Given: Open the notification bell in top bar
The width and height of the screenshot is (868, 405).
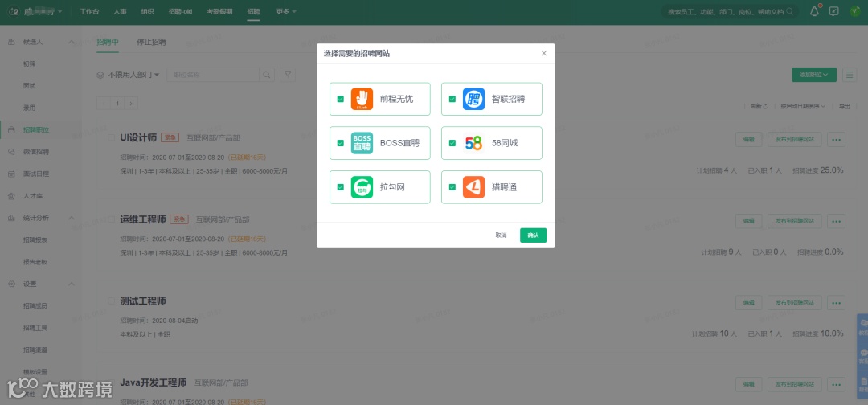Looking at the screenshot, I should (814, 11).
